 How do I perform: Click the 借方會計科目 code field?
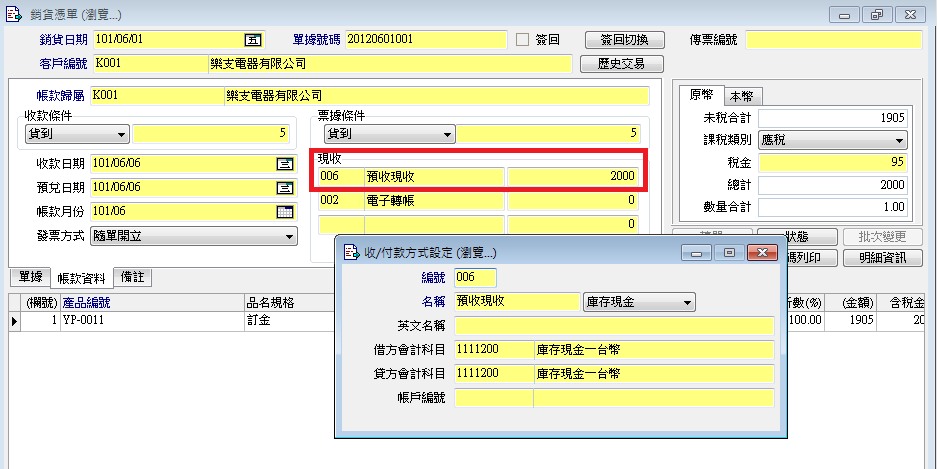[492, 349]
